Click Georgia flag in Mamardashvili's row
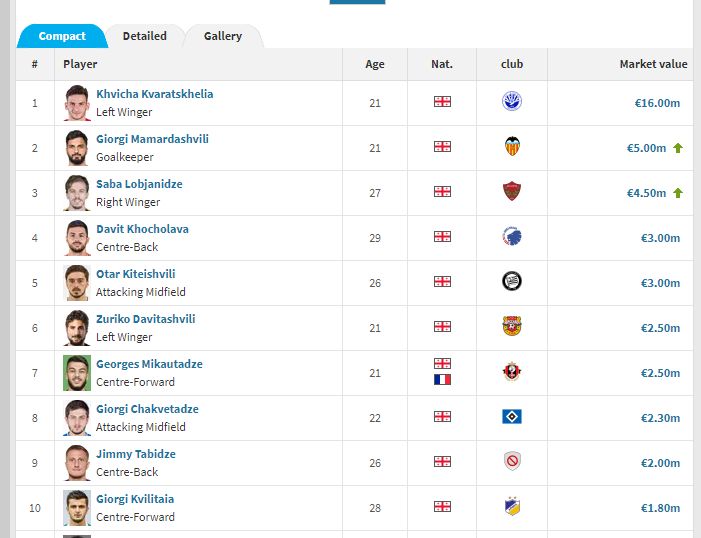The width and height of the screenshot is (701, 538). [442, 147]
